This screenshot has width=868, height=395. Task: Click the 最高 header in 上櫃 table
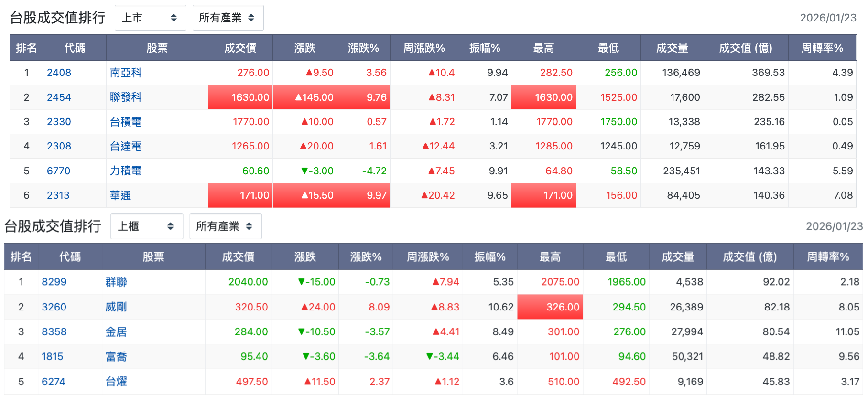[550, 257]
